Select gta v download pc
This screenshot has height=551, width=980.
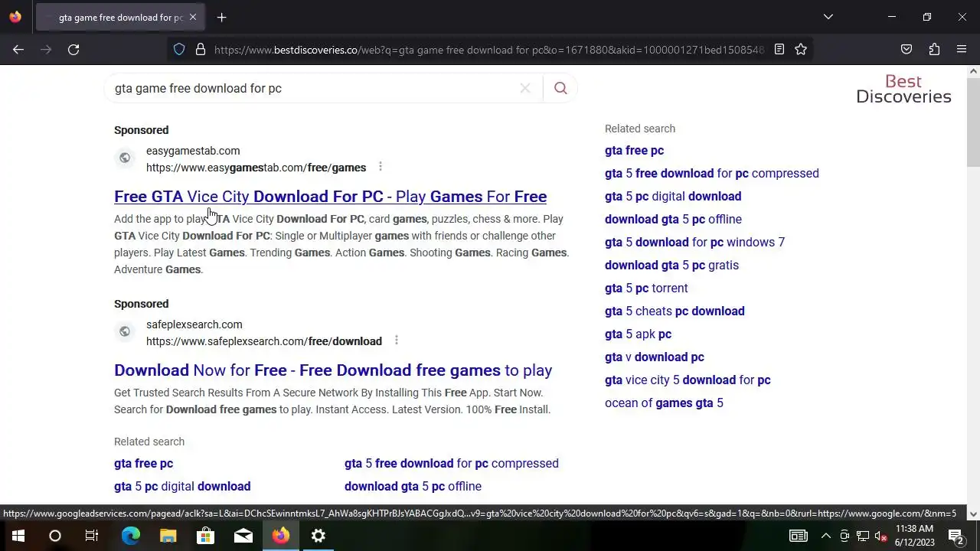655,357
